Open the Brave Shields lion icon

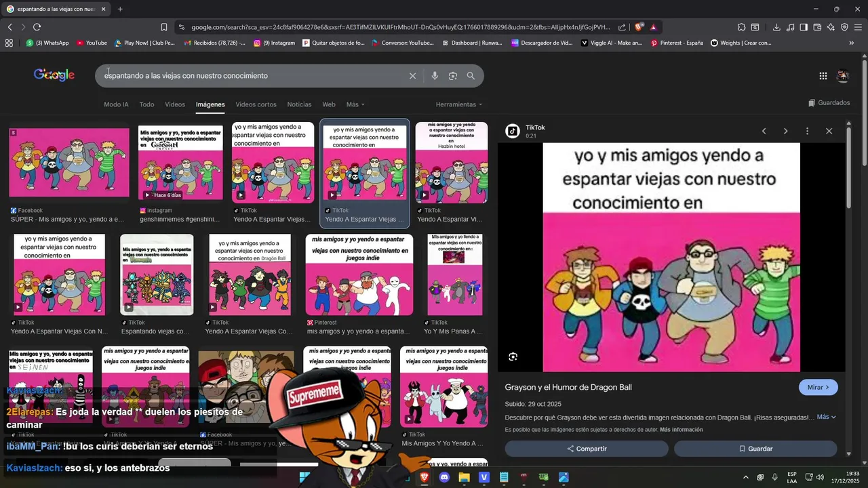tap(639, 27)
